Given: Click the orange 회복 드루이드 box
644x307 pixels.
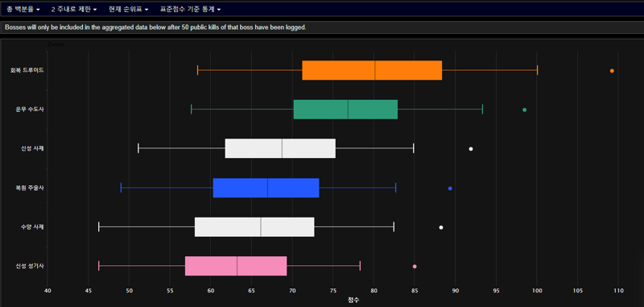Looking at the screenshot, I should pyautogui.click(x=372, y=70).
